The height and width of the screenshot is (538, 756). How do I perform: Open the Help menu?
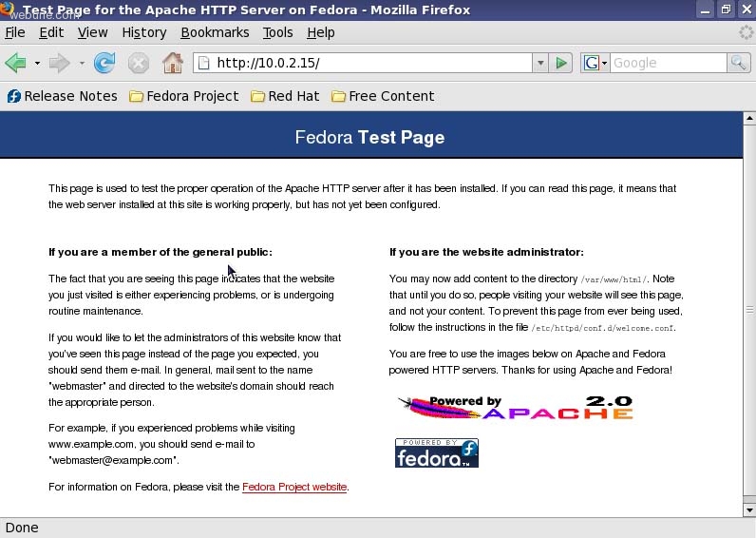(321, 32)
